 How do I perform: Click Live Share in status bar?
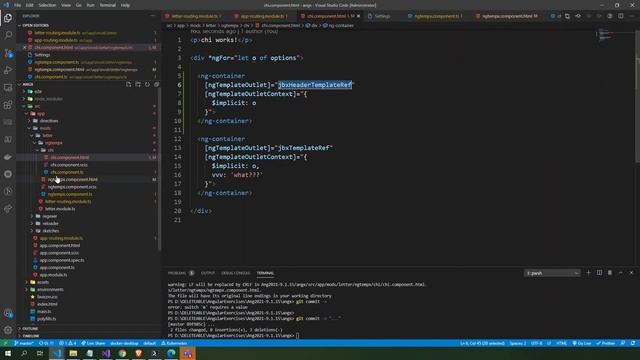pyautogui.click(x=93, y=343)
